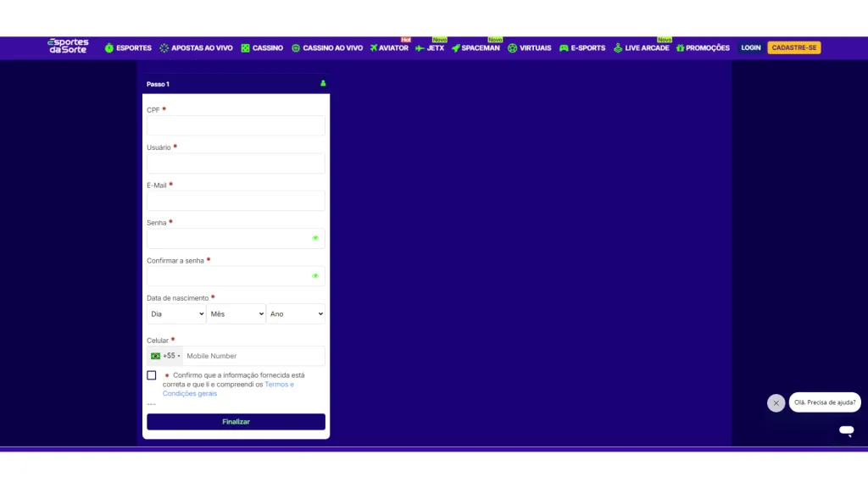The width and height of the screenshot is (868, 488).
Task: Click the CPF input field
Action: point(236,126)
